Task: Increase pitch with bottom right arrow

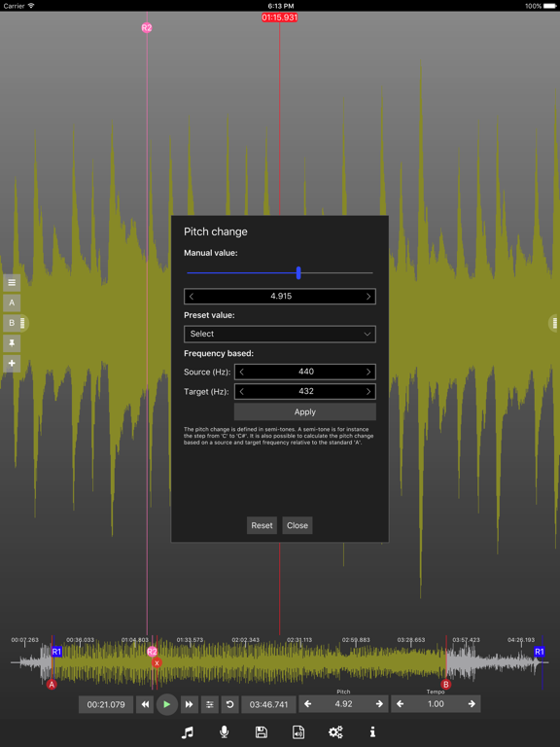Action: (379, 704)
